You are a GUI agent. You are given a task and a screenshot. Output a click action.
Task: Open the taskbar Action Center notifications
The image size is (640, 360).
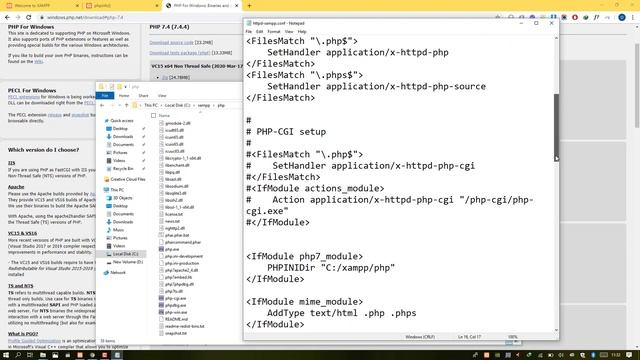[x=629, y=355]
